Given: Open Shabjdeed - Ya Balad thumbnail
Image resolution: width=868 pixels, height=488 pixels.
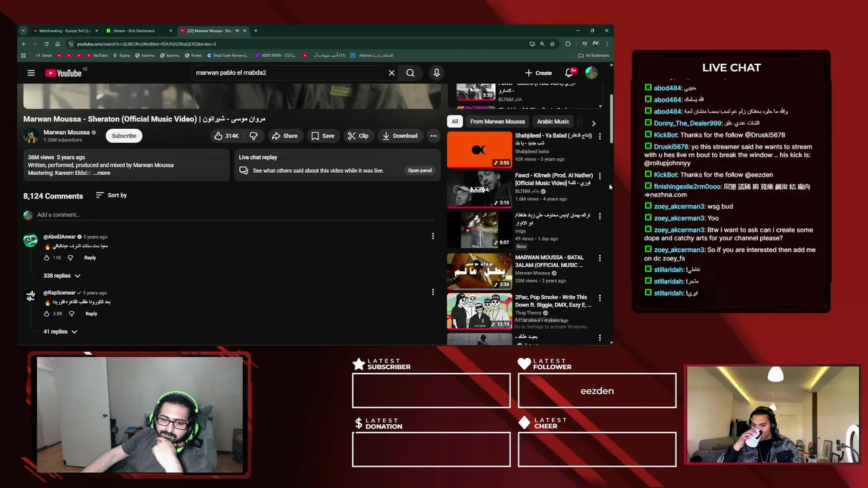Looking at the screenshot, I should coord(479,149).
